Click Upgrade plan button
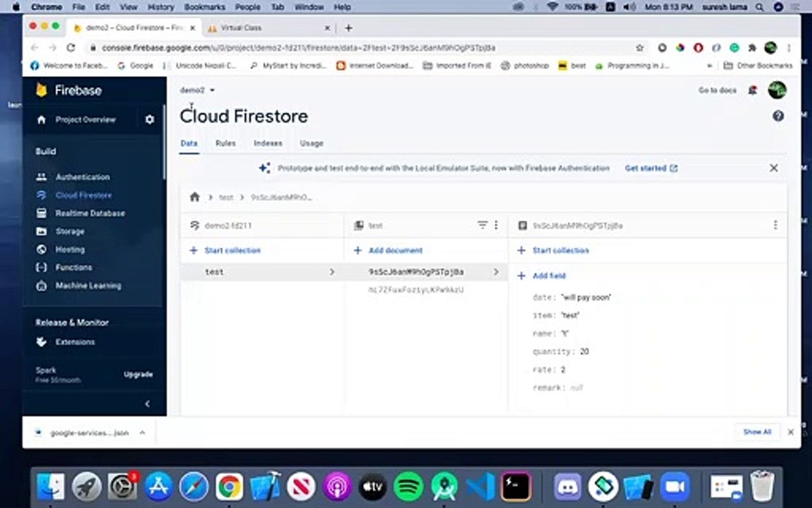This screenshot has height=508, width=812. click(x=138, y=374)
